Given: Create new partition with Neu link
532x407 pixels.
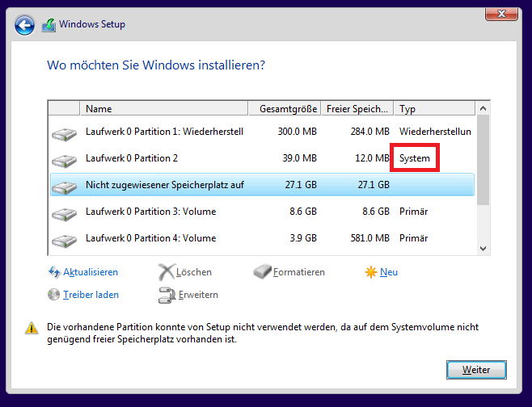Looking at the screenshot, I should pyautogui.click(x=389, y=272).
